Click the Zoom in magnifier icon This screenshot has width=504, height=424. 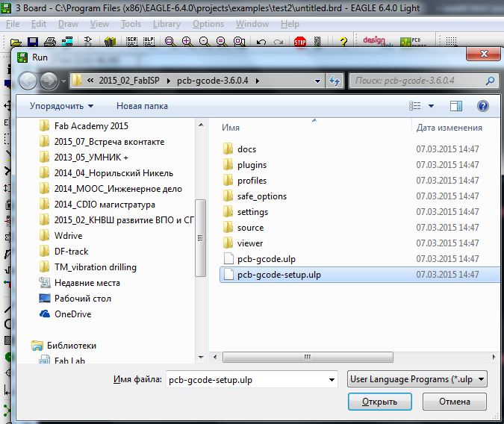tap(187, 42)
